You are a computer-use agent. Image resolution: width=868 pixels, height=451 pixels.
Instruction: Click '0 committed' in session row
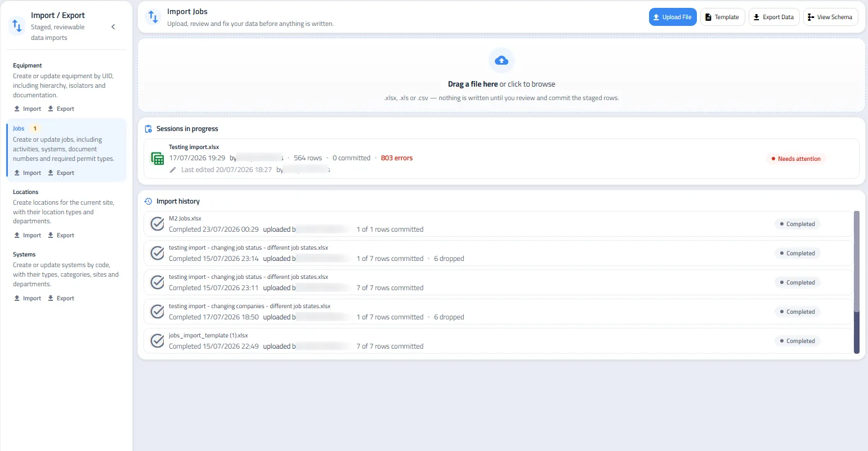click(351, 158)
